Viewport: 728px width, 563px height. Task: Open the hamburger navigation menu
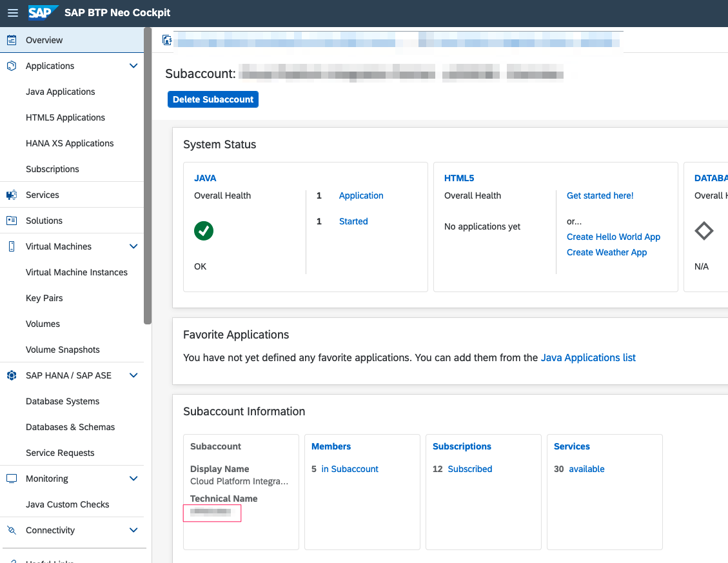coord(12,13)
